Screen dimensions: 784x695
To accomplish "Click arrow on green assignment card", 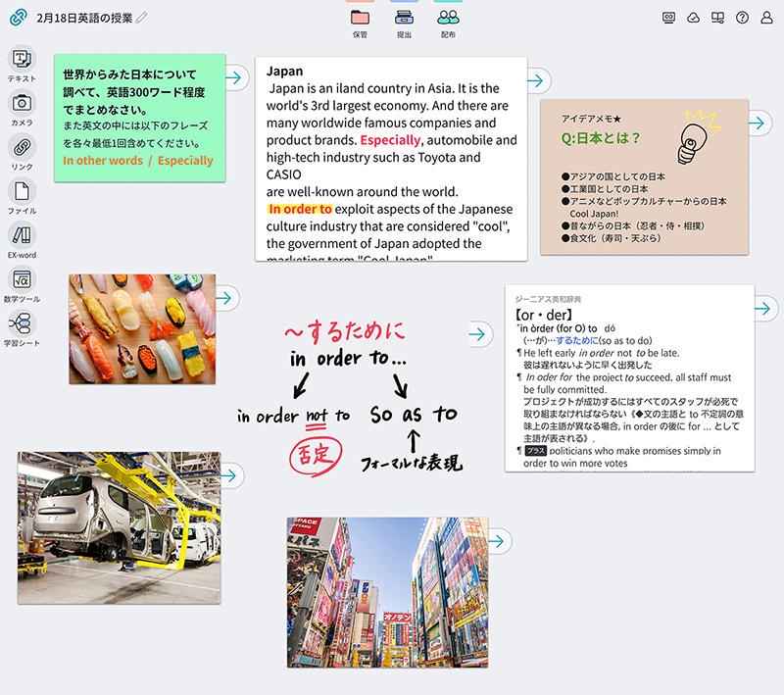I will (233, 77).
